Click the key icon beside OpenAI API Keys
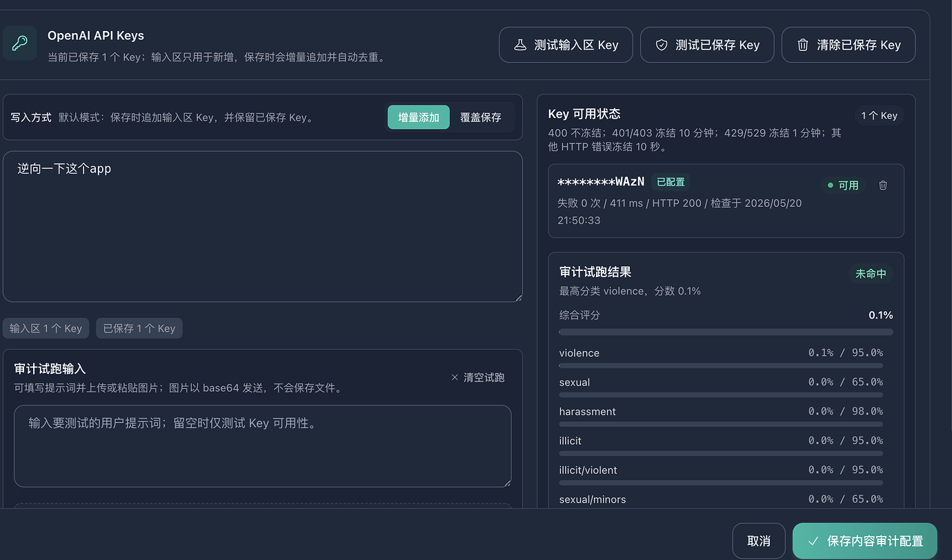 pyautogui.click(x=19, y=44)
